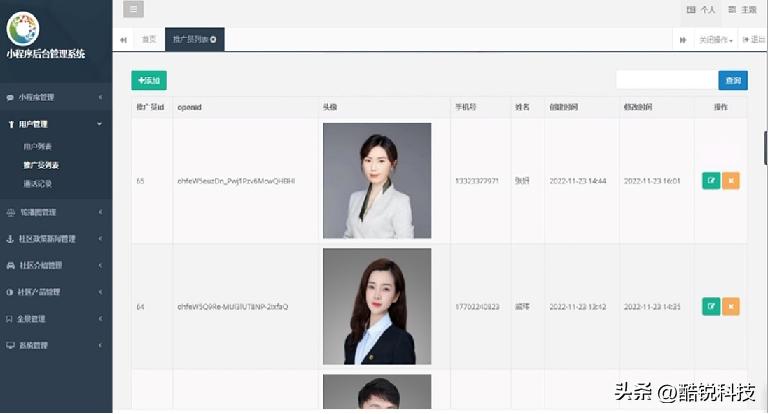
Task: Click the 操作 column header
Action: (720, 107)
